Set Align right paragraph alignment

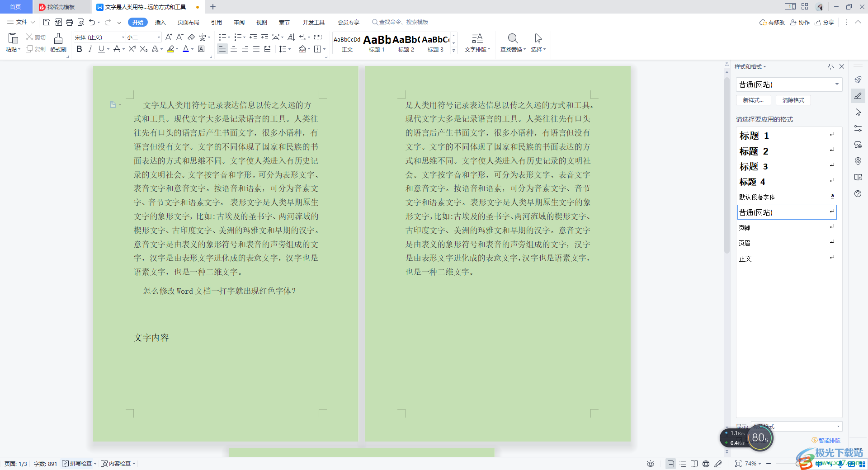(245, 49)
